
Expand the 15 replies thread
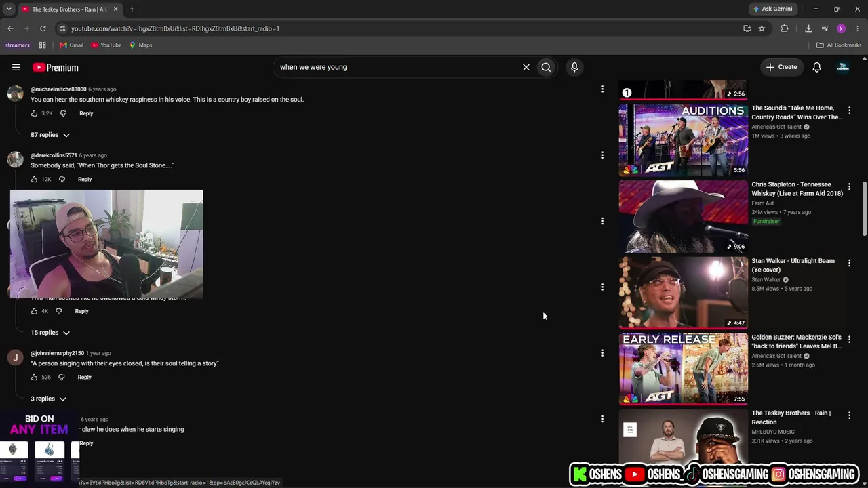coord(50,333)
